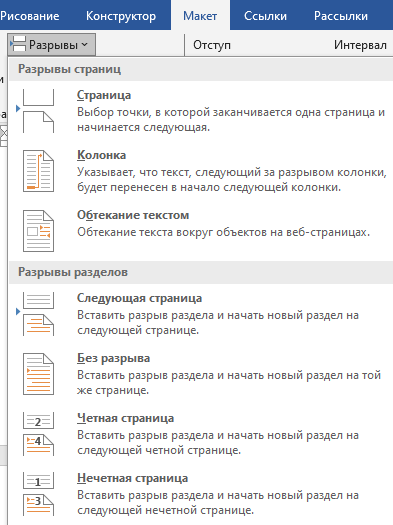
Task: Open the Ссылки tab
Action: click(265, 16)
